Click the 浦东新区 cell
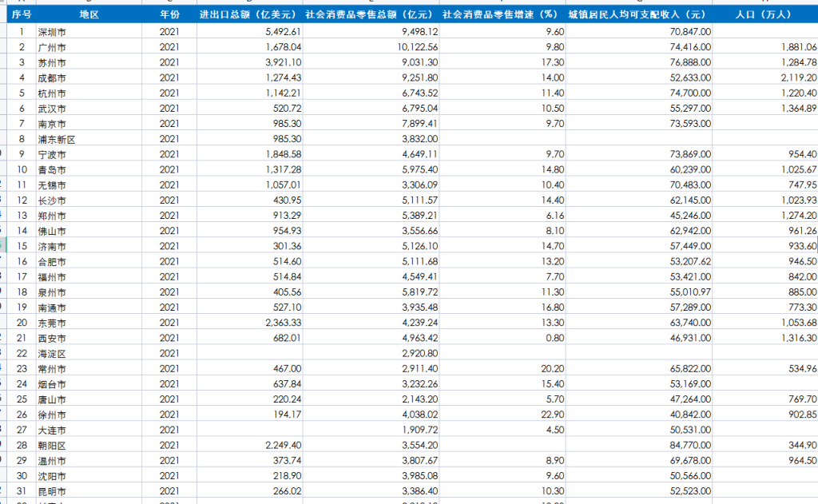Viewport: 818px width, 504px height. pos(89,139)
